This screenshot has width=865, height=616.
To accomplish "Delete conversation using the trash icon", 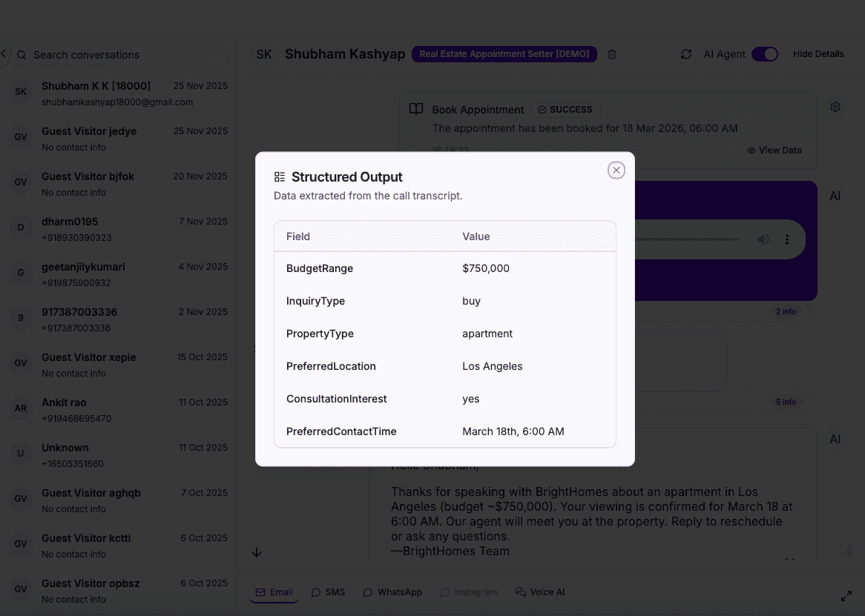I will (x=611, y=53).
